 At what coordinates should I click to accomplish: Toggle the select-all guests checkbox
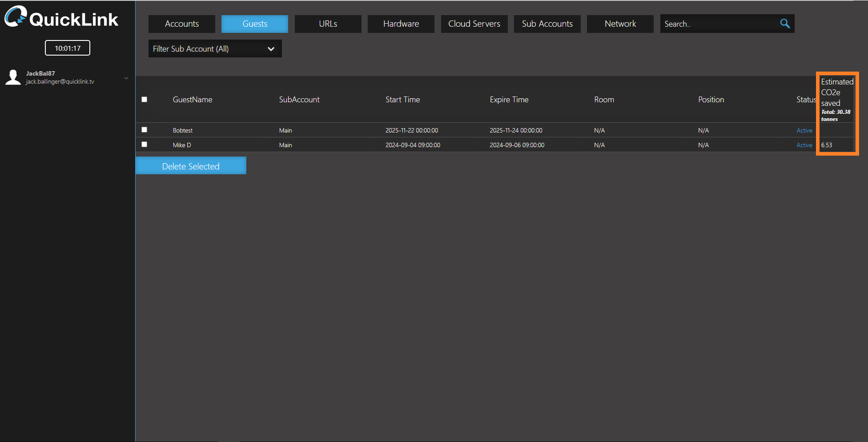click(144, 100)
